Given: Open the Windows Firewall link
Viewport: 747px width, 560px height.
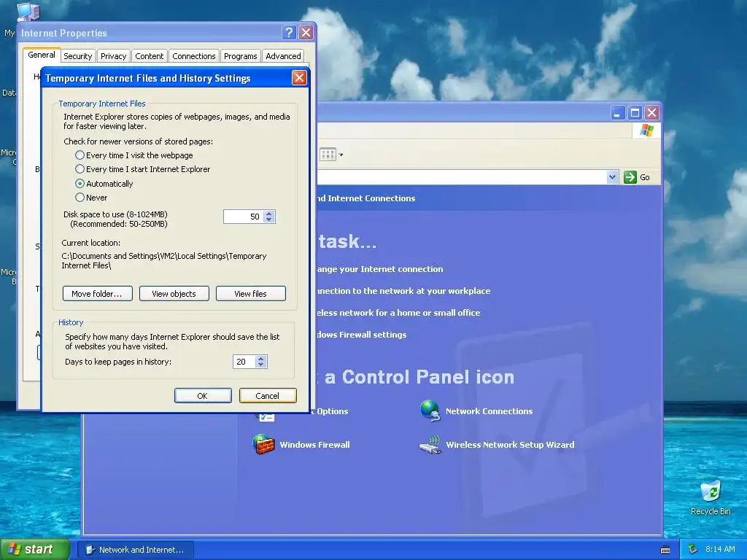Looking at the screenshot, I should [314, 444].
